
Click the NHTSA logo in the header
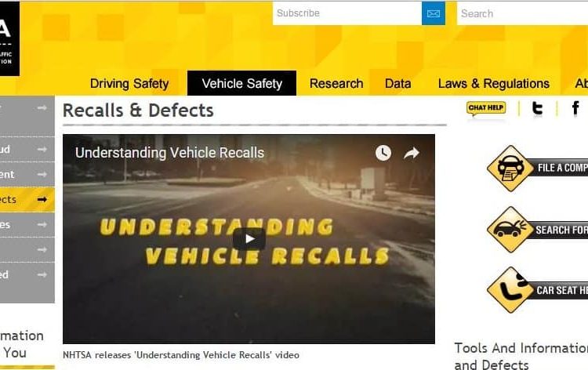[x=9, y=38]
